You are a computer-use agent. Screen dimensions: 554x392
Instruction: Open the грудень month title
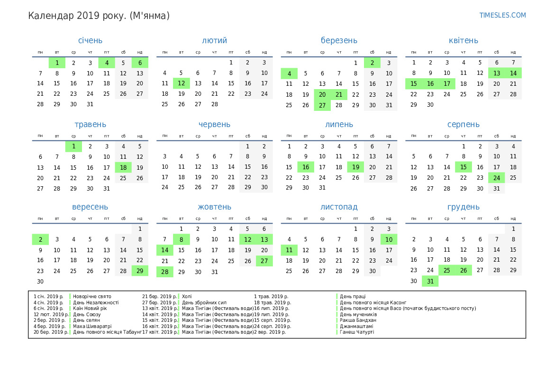[463, 207]
